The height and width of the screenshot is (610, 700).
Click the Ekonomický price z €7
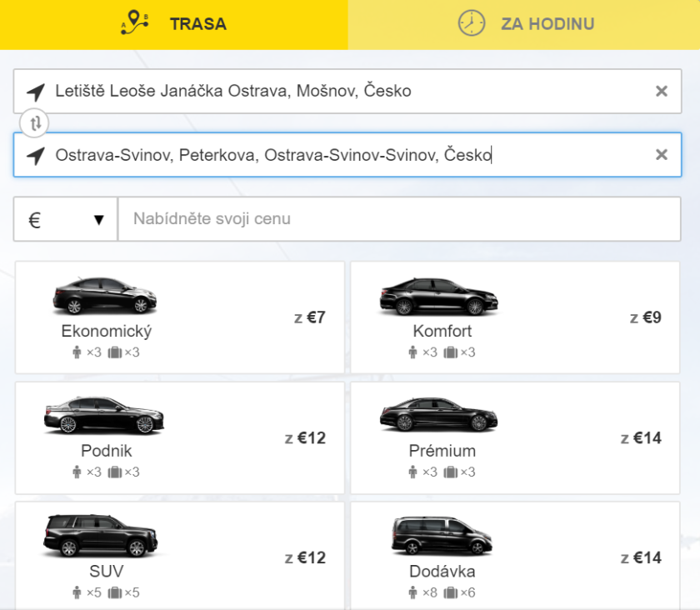tap(310, 317)
